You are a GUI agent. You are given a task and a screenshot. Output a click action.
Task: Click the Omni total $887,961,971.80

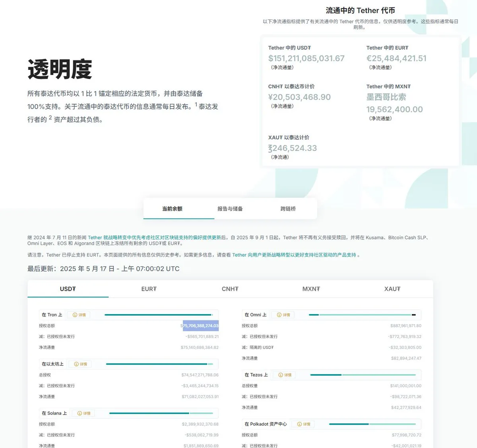406,326
